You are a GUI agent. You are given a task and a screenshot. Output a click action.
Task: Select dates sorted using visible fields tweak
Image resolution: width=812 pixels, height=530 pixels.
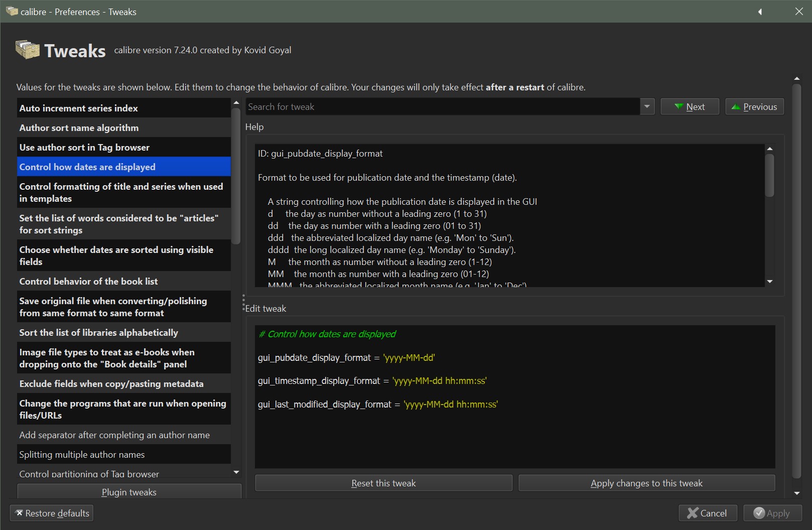coord(124,255)
